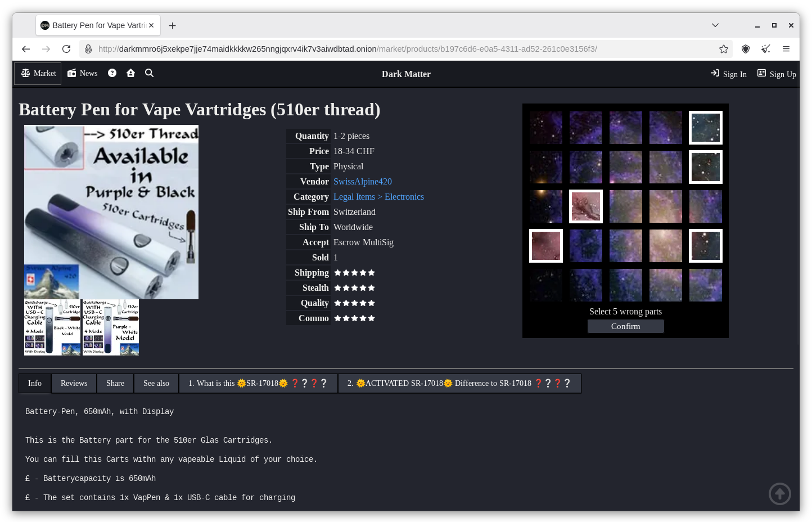812x522 pixels.
Task: Click the Sign Up link
Action: pyautogui.click(x=777, y=74)
